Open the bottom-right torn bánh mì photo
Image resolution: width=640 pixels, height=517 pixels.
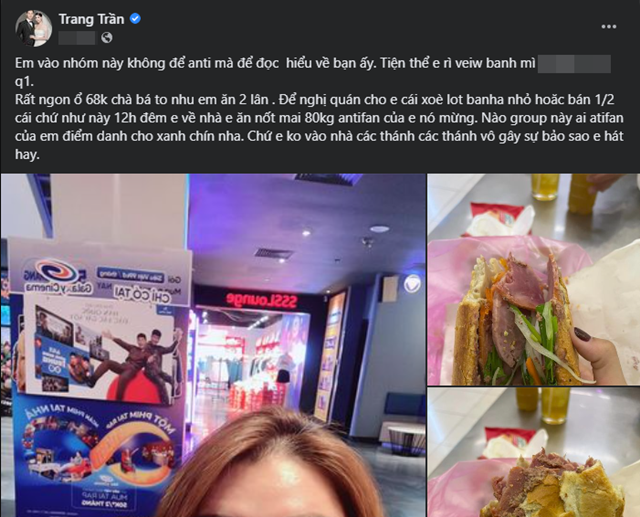pyautogui.click(x=533, y=452)
